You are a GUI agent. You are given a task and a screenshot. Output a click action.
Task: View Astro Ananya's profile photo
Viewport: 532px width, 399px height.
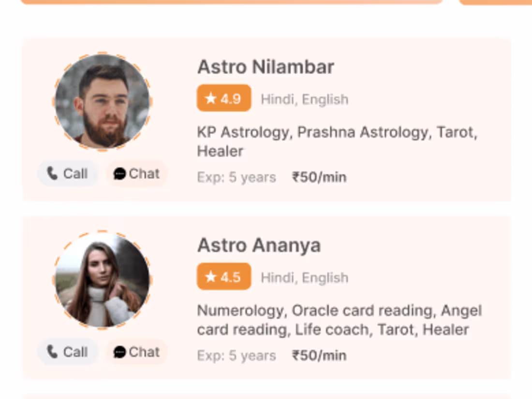pos(102,280)
